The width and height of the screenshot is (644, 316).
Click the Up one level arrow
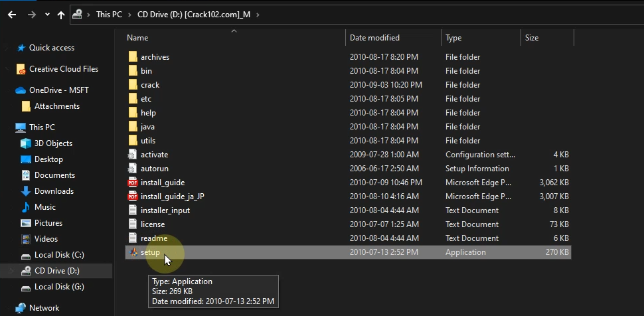tap(61, 14)
